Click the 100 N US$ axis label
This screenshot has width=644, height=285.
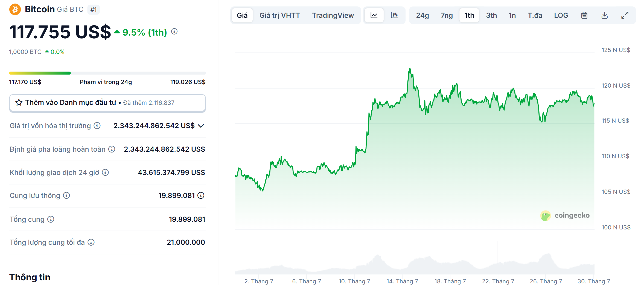point(616,227)
